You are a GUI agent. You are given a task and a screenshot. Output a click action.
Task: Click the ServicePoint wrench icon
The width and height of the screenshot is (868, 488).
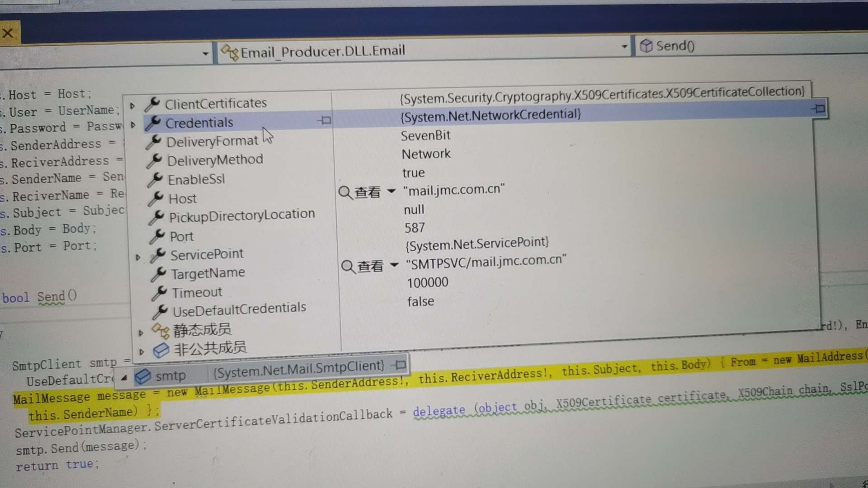[x=159, y=255]
